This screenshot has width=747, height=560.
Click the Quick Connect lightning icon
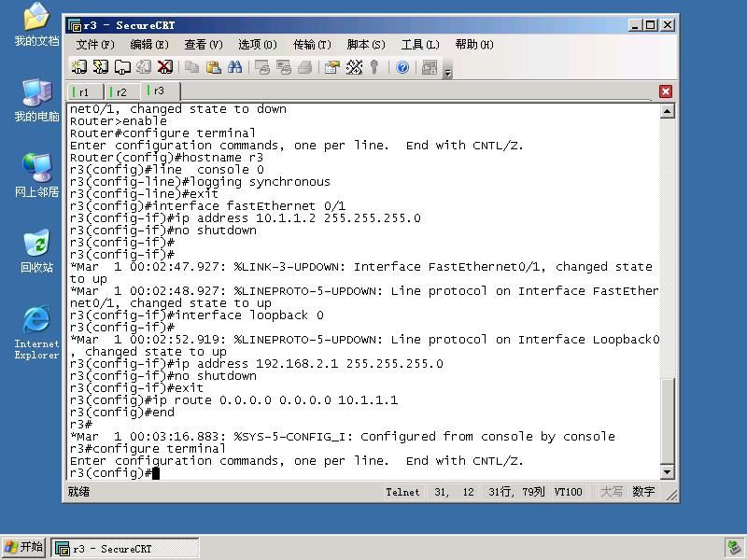pos(101,67)
